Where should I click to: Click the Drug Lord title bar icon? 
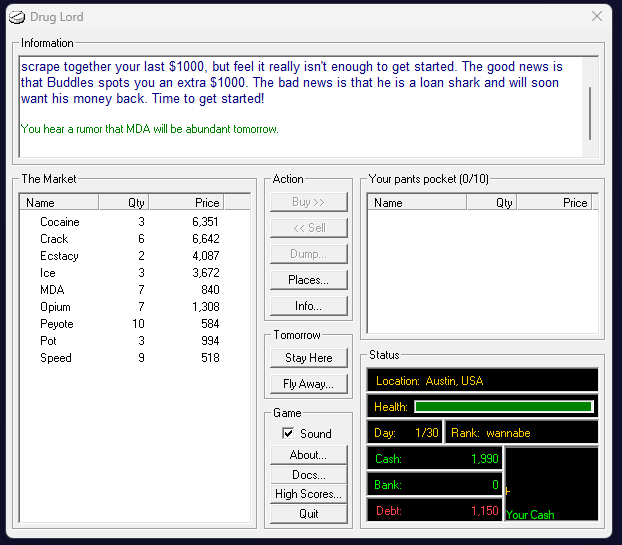tap(17, 17)
